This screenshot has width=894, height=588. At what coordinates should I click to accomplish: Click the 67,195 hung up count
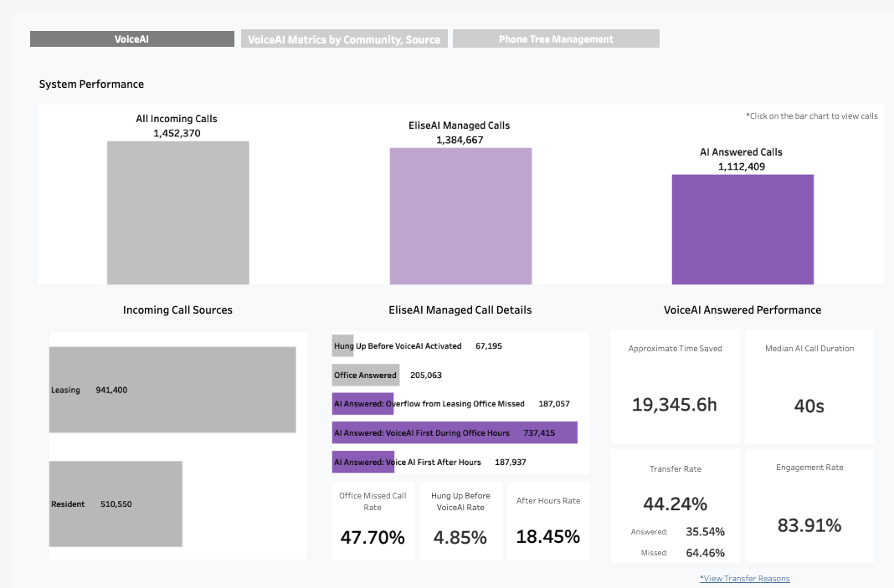coord(489,345)
